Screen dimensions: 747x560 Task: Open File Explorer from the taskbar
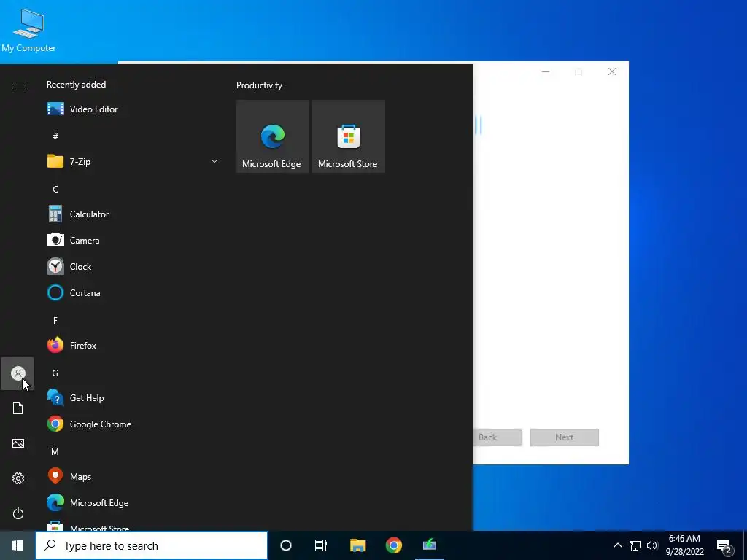[357, 545]
